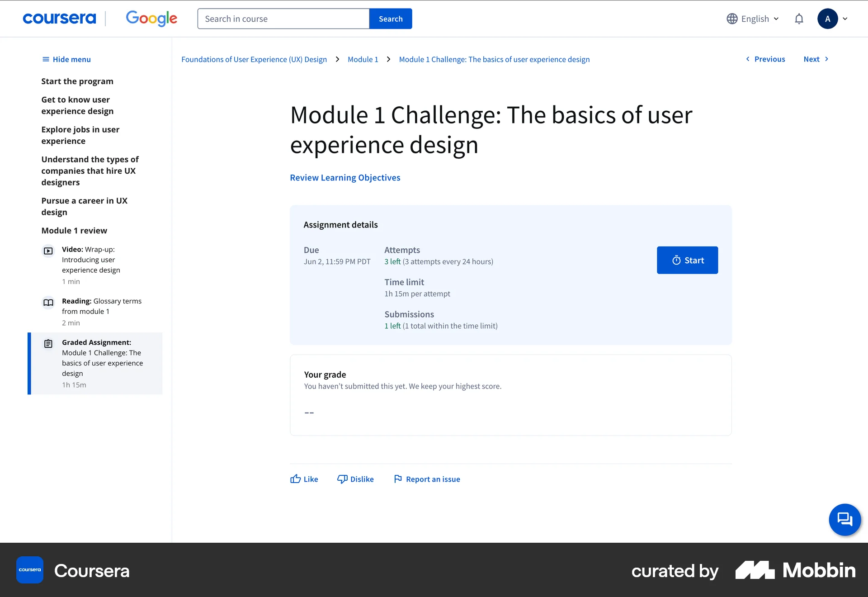Open the 'Module 1' breadcrumb
This screenshot has width=868, height=597.
363,59
